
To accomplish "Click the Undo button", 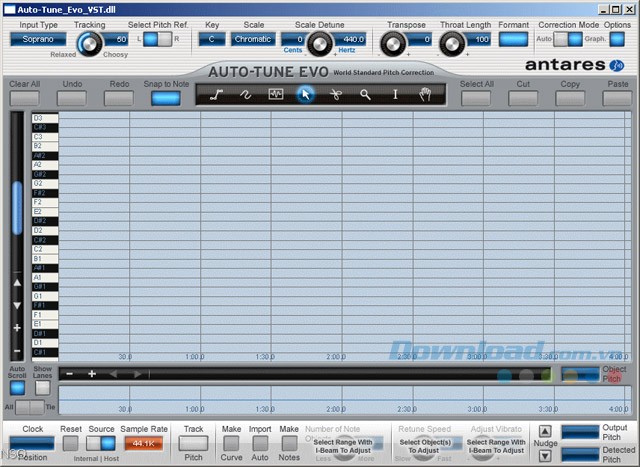I will pos(72,98).
